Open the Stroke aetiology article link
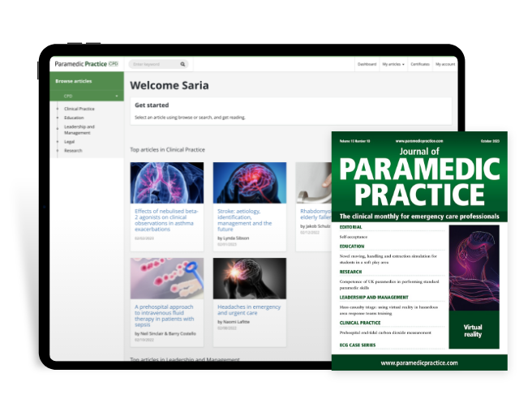Viewport: 532px width, 416px height. coord(244,221)
